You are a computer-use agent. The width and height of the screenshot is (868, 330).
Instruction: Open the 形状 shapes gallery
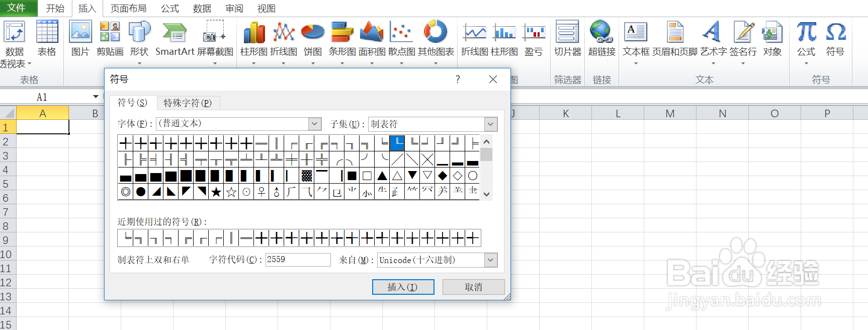139,43
